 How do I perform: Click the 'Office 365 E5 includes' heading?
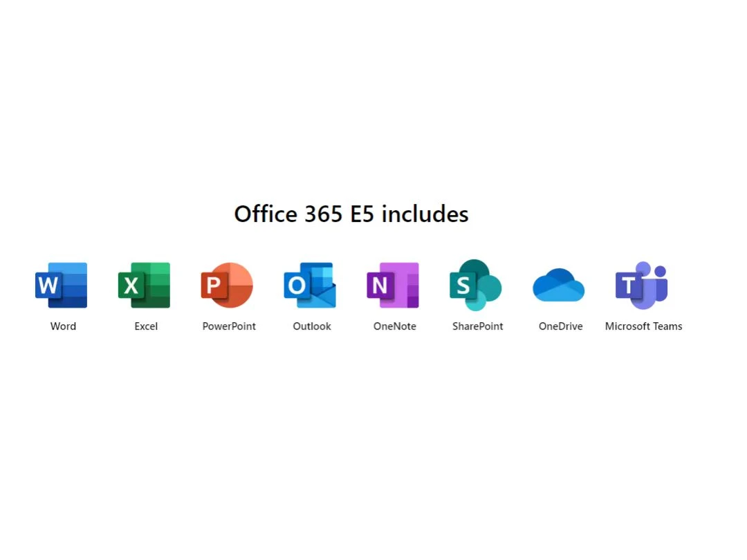tap(351, 214)
